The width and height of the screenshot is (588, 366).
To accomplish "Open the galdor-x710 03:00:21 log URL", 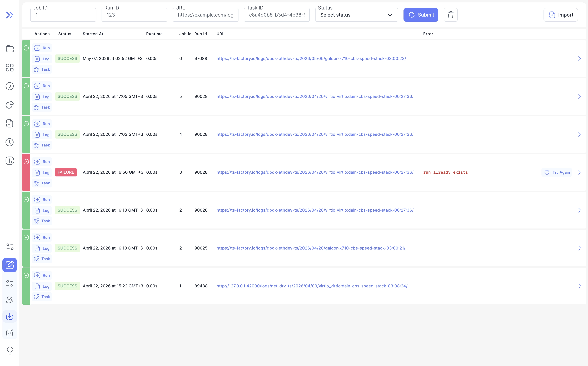I will click(x=311, y=248).
